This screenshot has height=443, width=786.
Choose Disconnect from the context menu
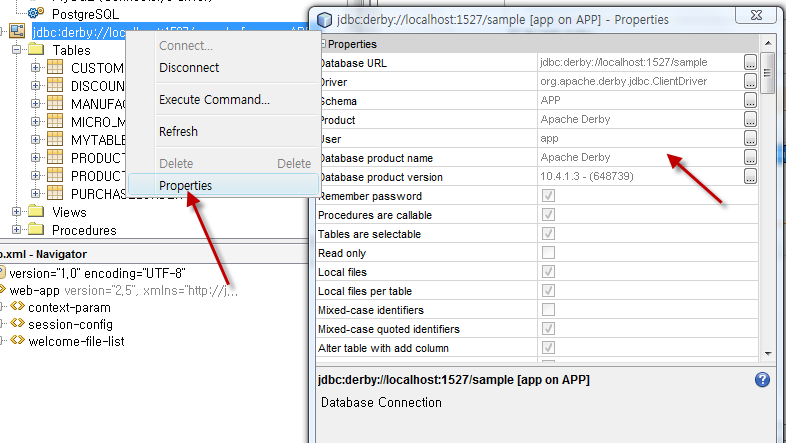pos(224,67)
